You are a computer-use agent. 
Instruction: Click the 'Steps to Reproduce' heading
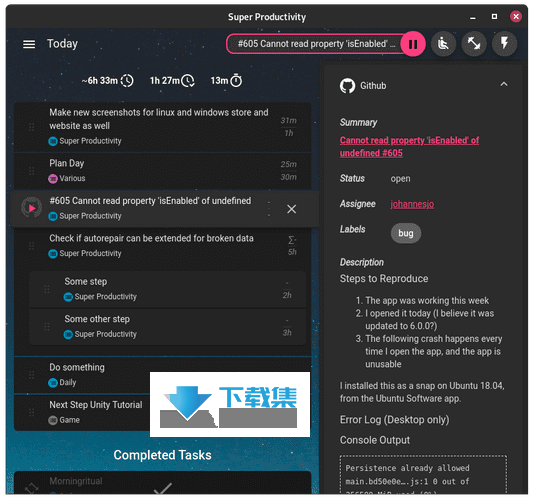[384, 279]
